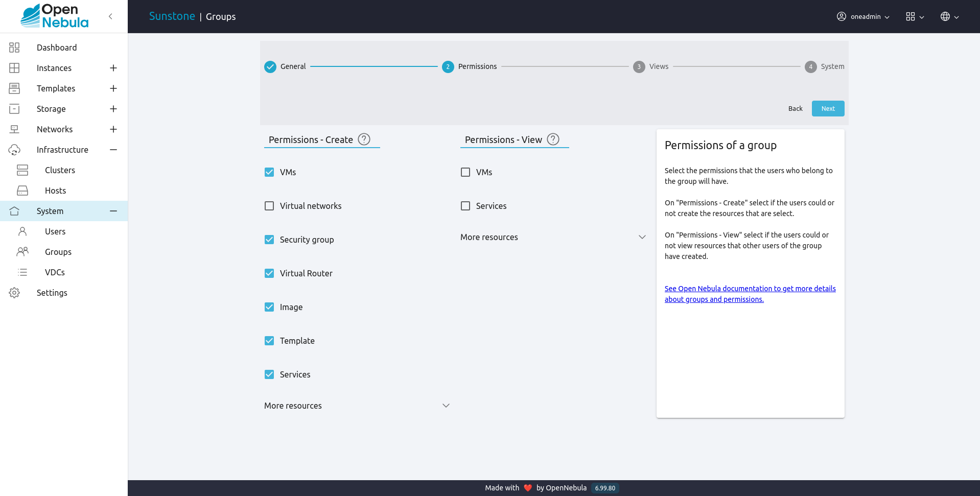Click the Instances icon in sidebar

coord(14,68)
